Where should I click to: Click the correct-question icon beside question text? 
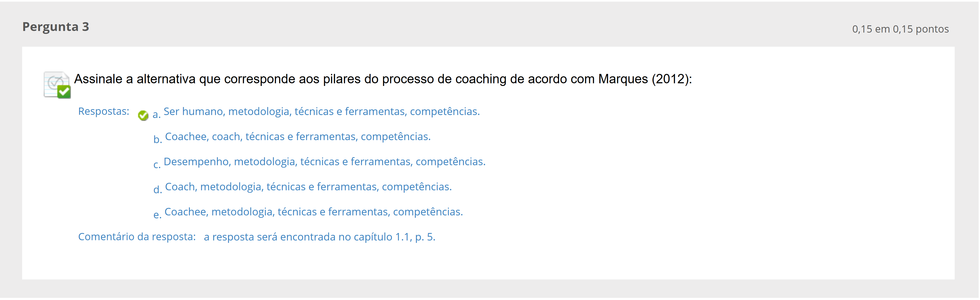(57, 85)
